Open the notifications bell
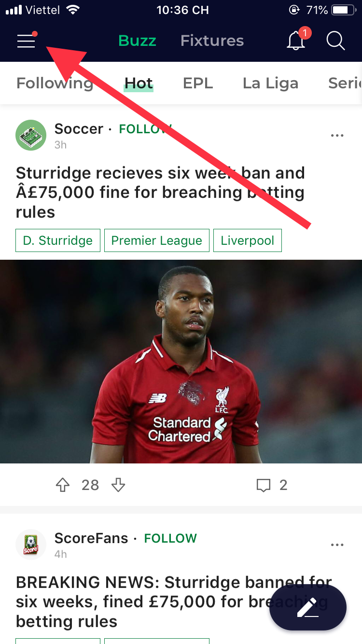The width and height of the screenshot is (362, 644). (x=296, y=40)
